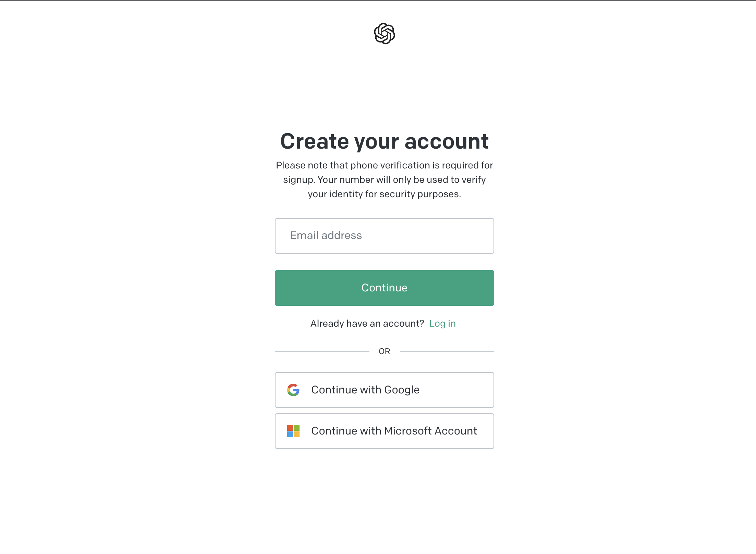The height and width of the screenshot is (554, 756).
Task: Choose Continue with Google
Action: click(384, 390)
